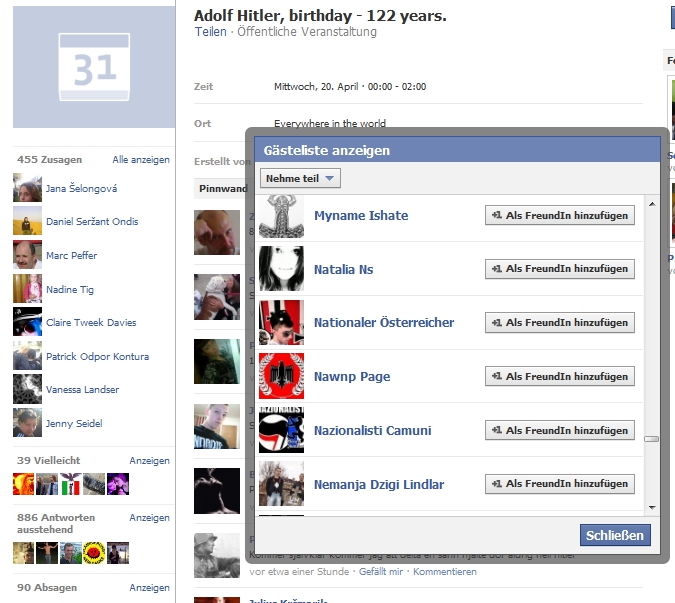Click the Teilen link
The image size is (675, 603).
[211, 32]
